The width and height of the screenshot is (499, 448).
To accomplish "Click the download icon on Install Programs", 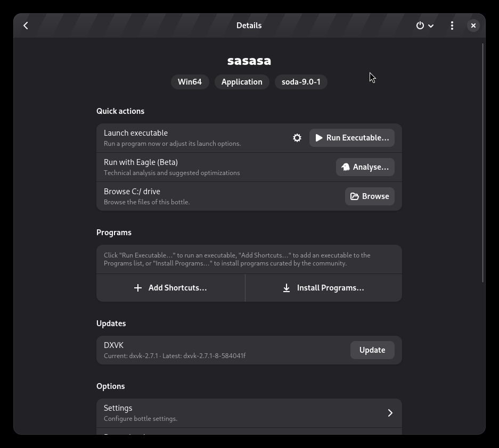I will pyautogui.click(x=287, y=287).
